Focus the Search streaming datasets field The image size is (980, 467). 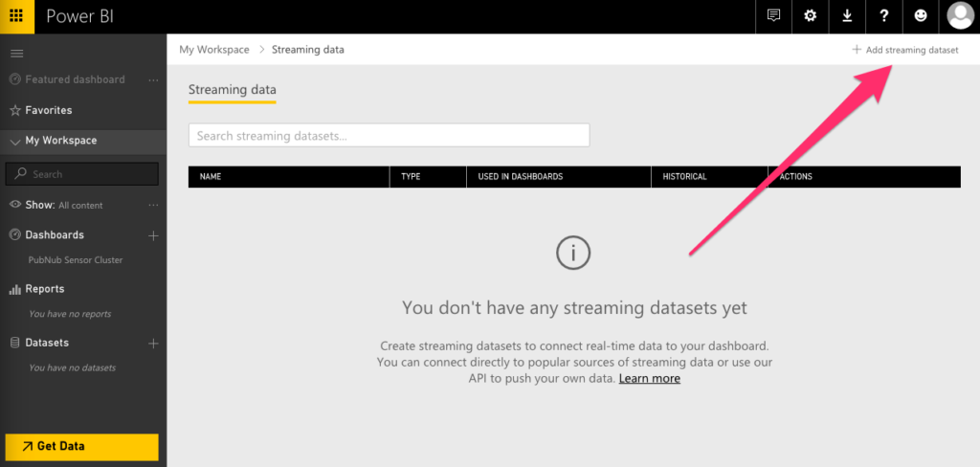click(389, 136)
